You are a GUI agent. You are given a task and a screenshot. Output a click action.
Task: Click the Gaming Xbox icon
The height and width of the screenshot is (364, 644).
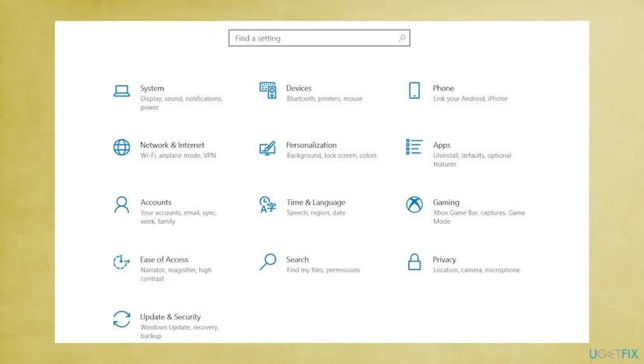(415, 205)
